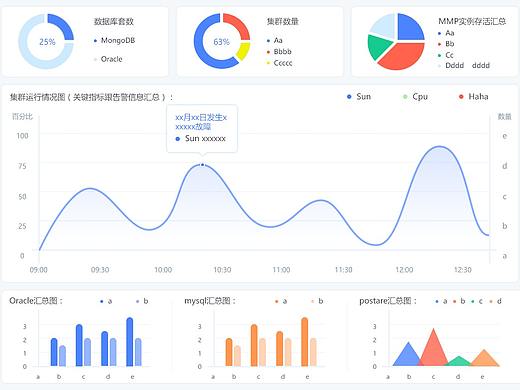Click the dark orange mysql bar at c

pos(254,345)
